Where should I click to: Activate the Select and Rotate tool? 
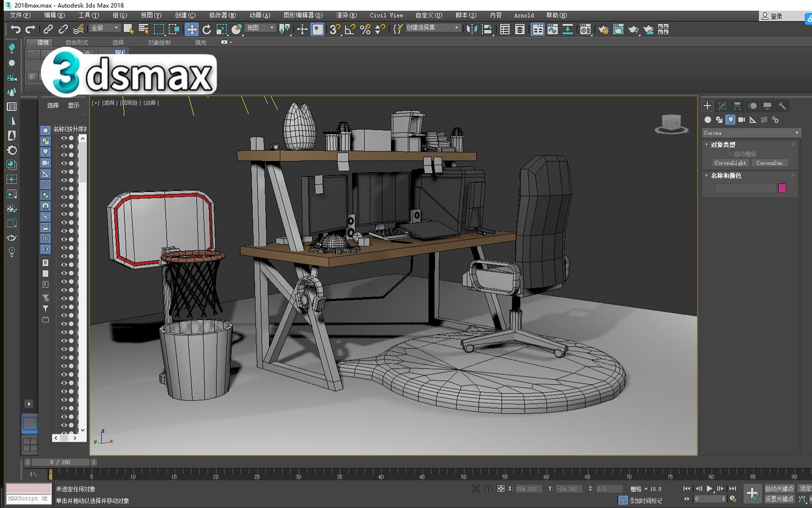[x=207, y=29]
